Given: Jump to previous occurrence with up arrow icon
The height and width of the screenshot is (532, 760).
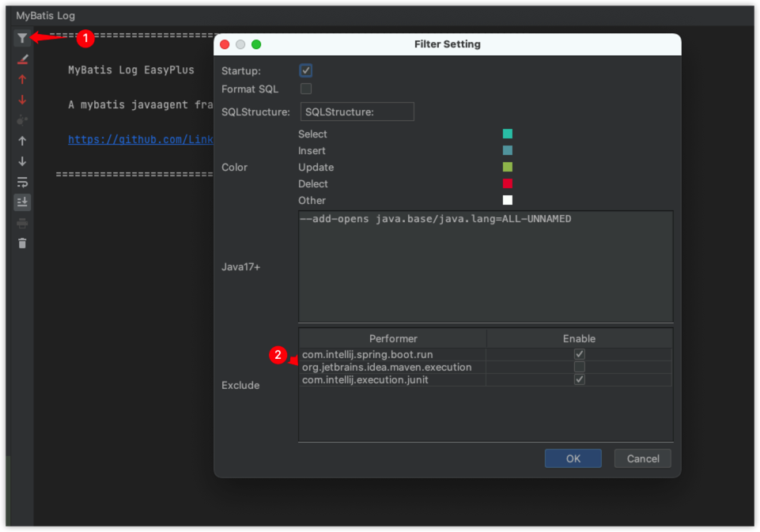Looking at the screenshot, I should [x=21, y=141].
